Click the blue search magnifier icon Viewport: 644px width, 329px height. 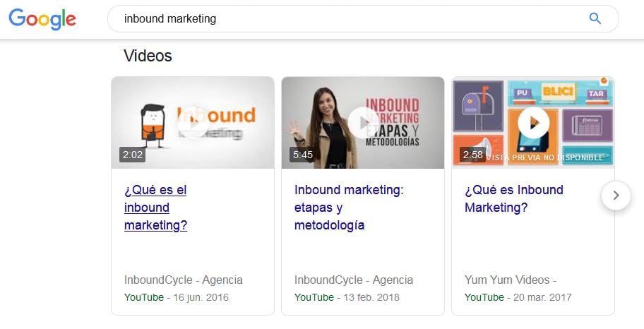595,18
